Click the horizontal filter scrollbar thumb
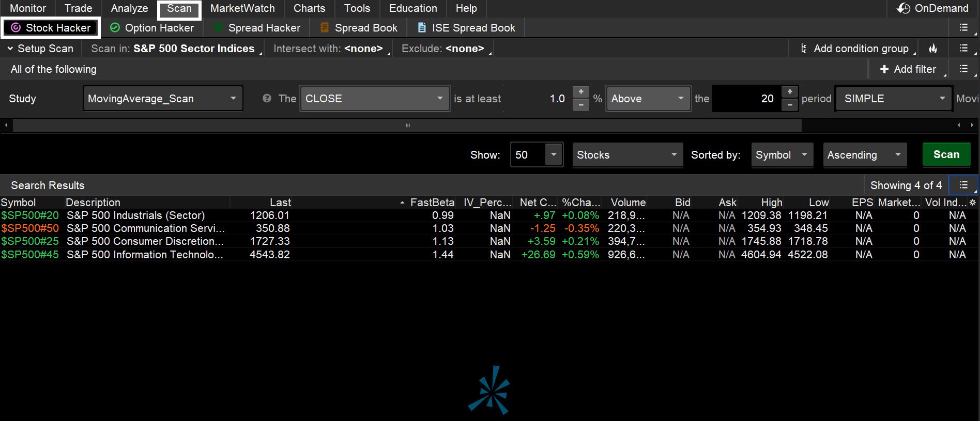This screenshot has width=980, height=421. pyautogui.click(x=407, y=125)
